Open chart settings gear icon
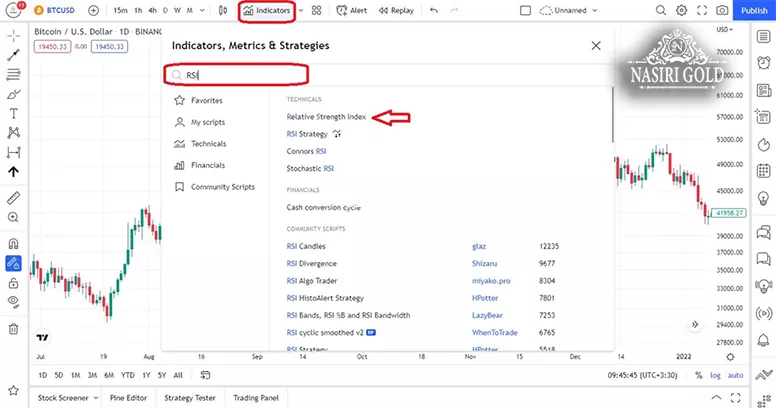This screenshot has width=776, height=408. click(x=681, y=10)
